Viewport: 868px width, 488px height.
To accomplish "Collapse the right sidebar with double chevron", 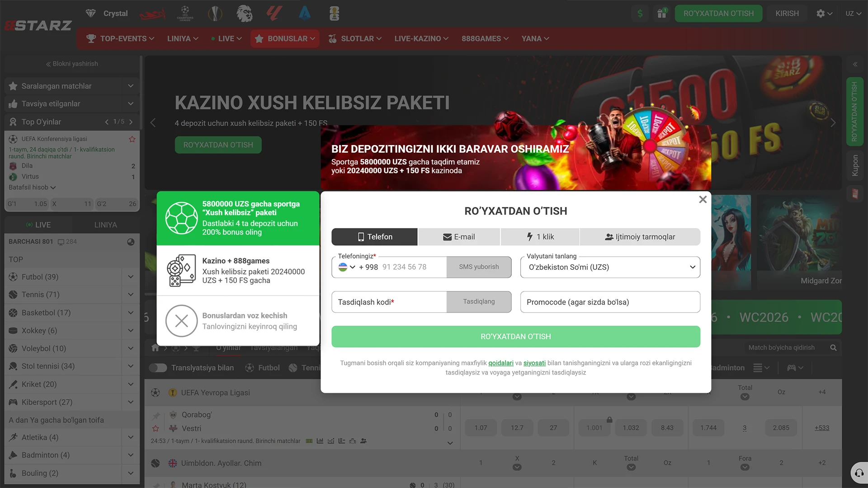I will (x=855, y=64).
